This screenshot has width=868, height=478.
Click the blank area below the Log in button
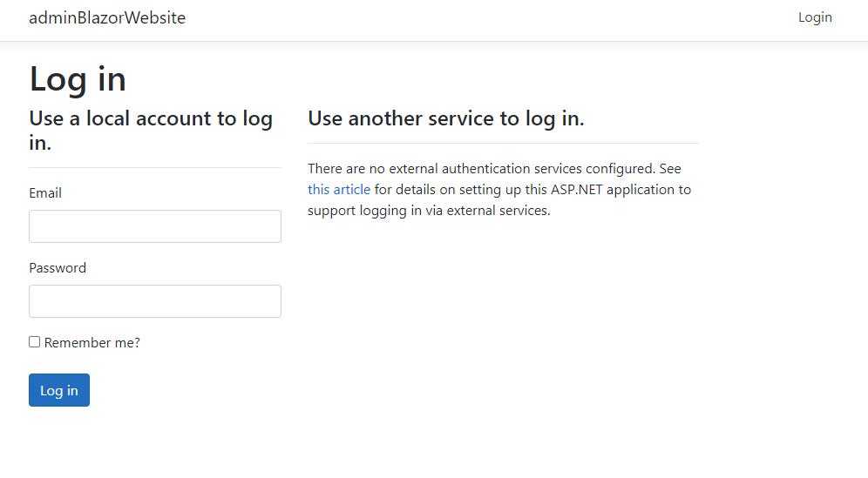coord(155,442)
